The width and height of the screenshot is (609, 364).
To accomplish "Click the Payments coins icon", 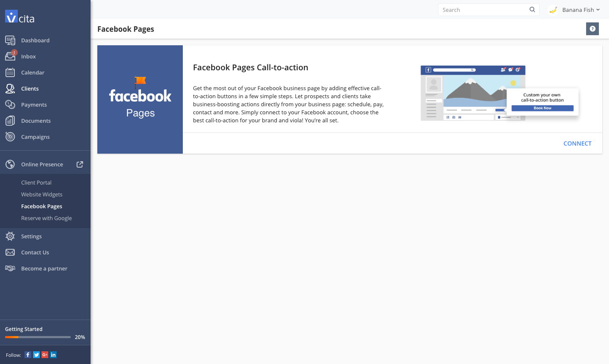I will coord(10,105).
